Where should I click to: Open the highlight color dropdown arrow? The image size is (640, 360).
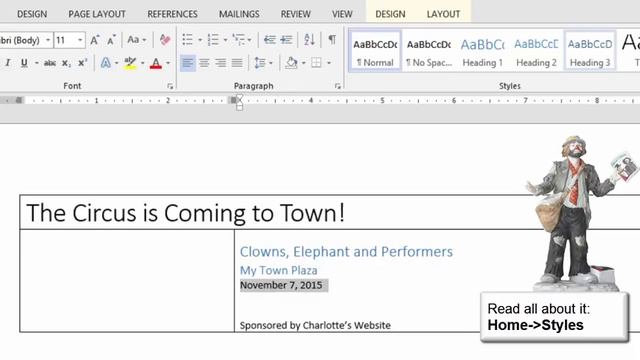[142, 63]
